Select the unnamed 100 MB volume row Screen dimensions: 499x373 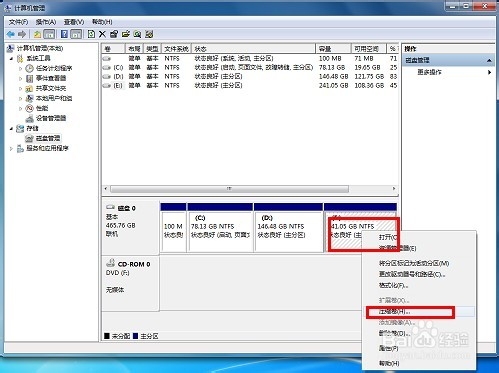[250, 59]
